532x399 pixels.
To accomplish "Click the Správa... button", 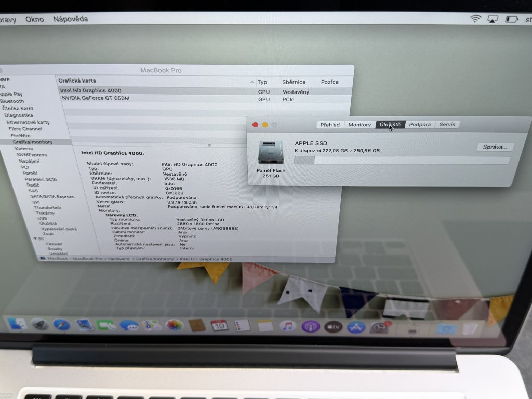I will point(495,147).
